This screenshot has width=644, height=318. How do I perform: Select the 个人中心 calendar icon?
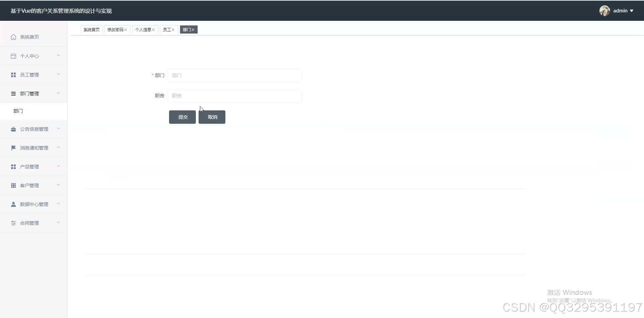13,56
